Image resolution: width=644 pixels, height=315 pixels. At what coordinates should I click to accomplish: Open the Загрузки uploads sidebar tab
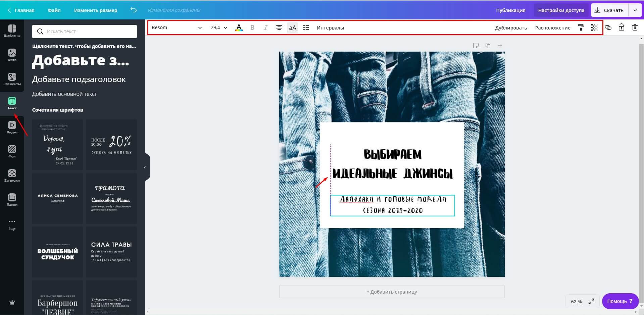coord(12,176)
